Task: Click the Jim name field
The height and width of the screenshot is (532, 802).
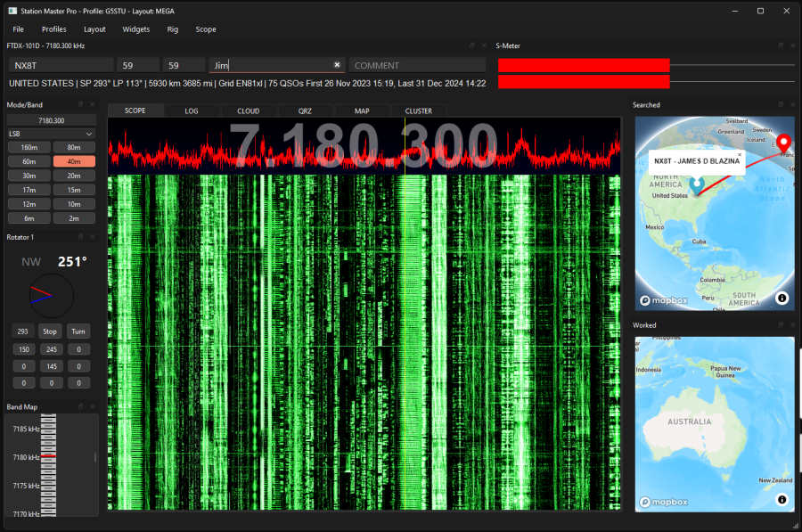Action: [276, 65]
